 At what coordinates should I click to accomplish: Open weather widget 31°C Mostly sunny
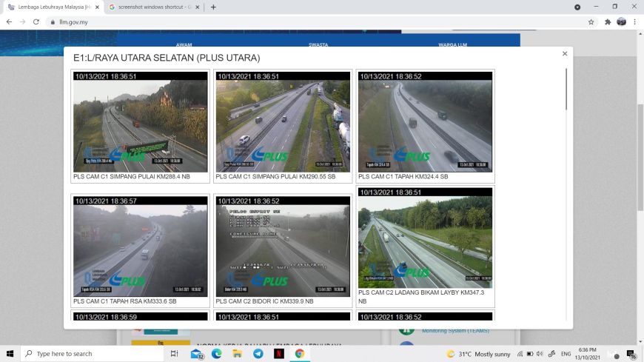pos(478,354)
